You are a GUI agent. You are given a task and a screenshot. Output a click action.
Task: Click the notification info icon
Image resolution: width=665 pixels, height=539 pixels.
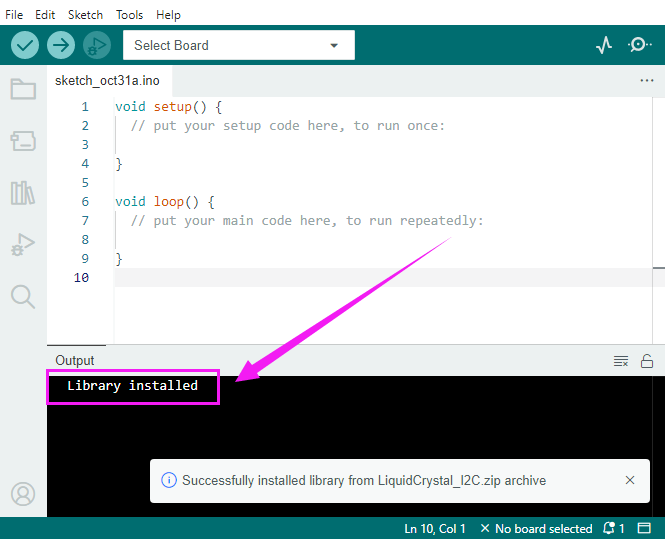point(169,480)
